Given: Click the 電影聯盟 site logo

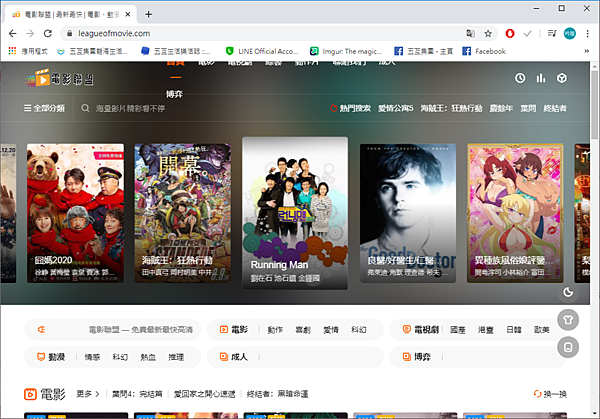Looking at the screenshot, I should pyautogui.click(x=59, y=78).
